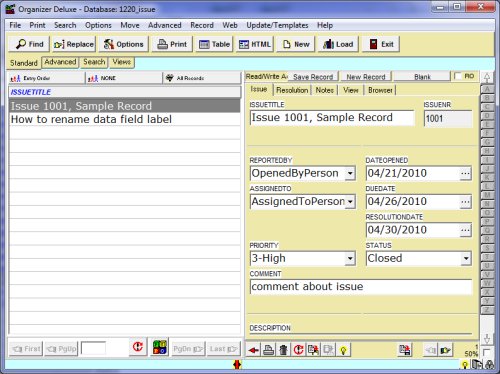
Task: Open the Search menu
Action: coord(65,25)
